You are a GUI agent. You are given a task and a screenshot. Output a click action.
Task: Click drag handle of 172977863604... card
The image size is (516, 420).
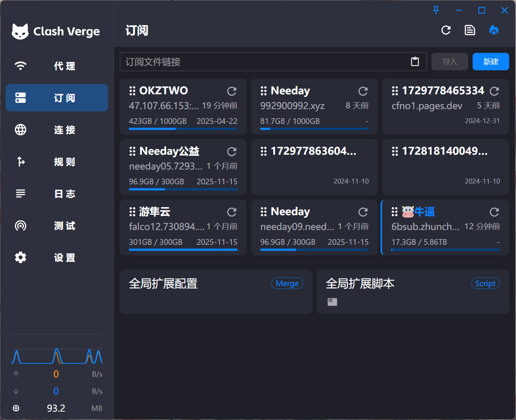click(264, 151)
